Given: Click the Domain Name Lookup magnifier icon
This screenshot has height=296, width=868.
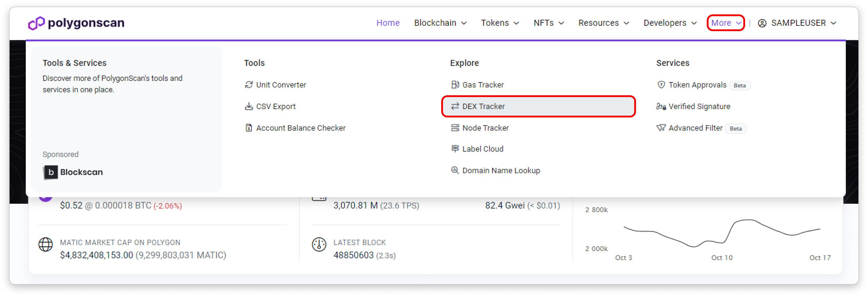Looking at the screenshot, I should point(455,170).
